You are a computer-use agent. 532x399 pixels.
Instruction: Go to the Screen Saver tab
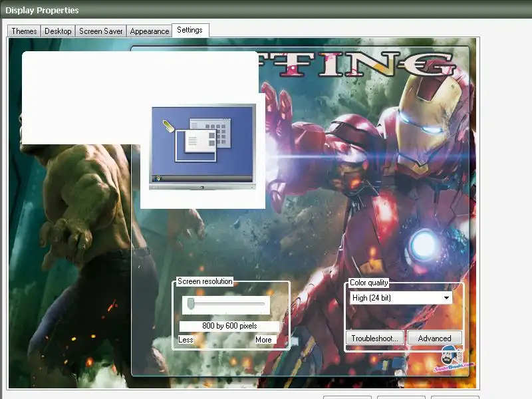click(x=101, y=31)
